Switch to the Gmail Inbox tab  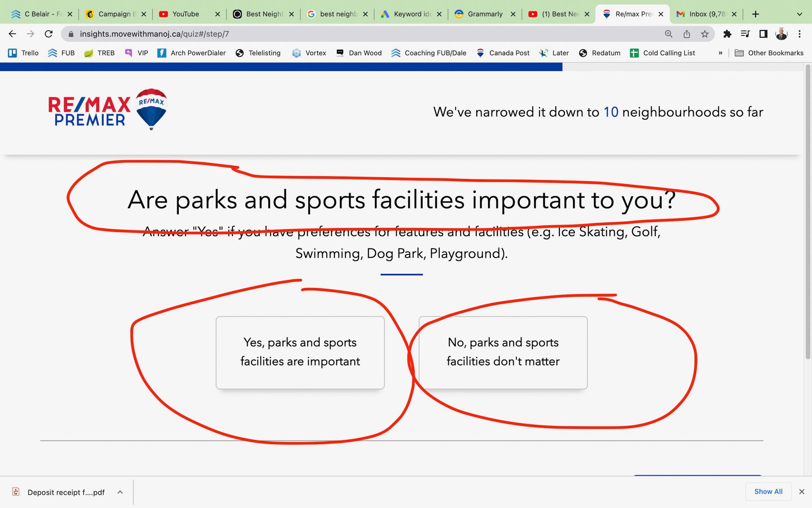point(706,14)
